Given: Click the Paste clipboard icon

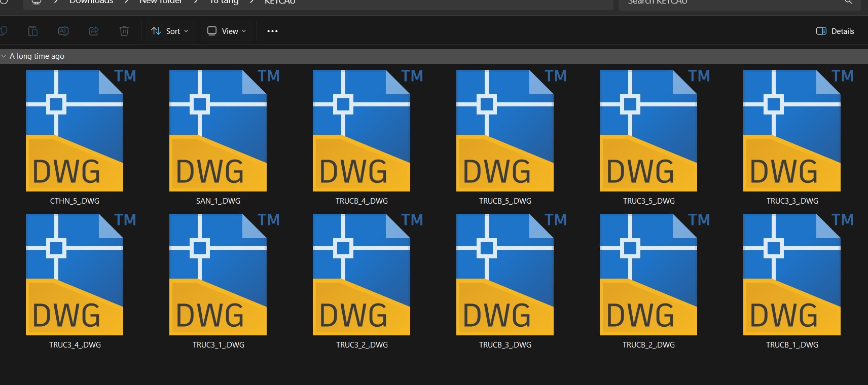Looking at the screenshot, I should point(33,31).
